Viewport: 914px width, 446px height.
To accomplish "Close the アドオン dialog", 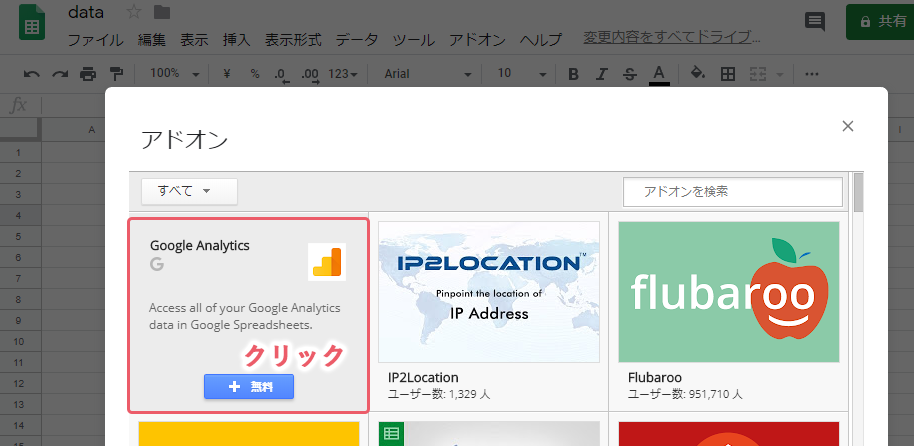I will point(848,126).
